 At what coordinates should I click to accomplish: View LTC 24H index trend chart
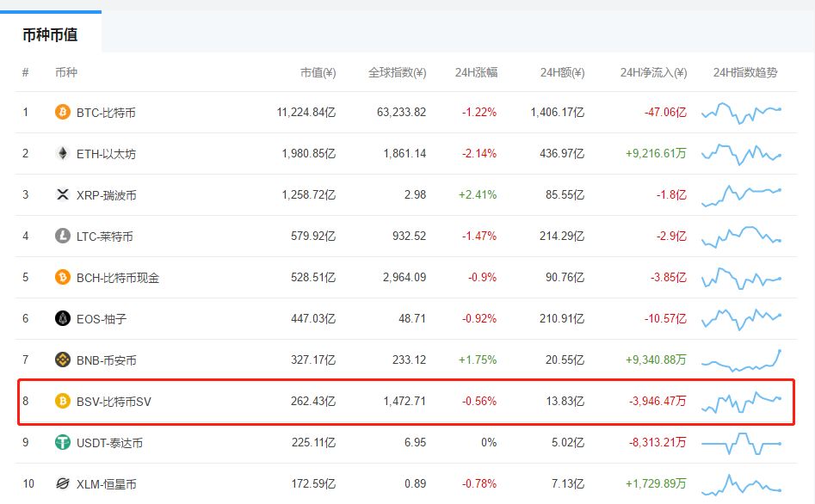741,237
